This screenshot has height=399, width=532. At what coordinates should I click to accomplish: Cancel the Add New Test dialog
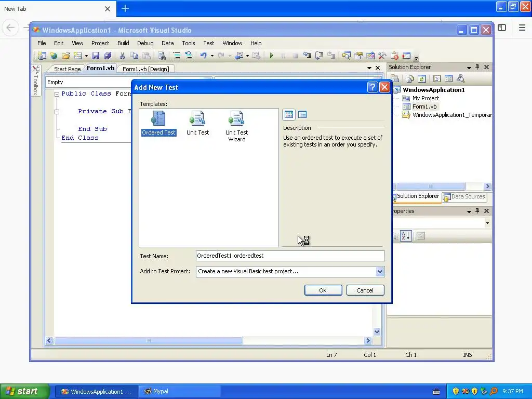click(x=365, y=290)
